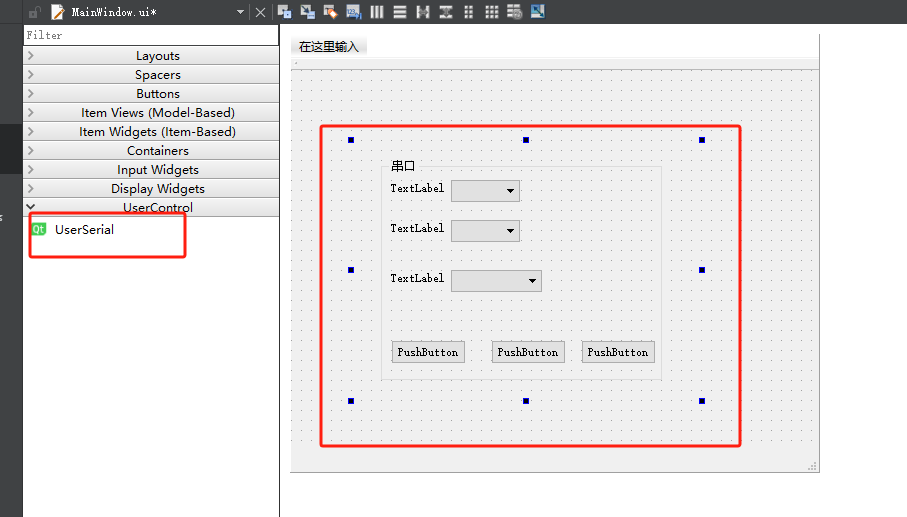Expand the Input Widgets category
Viewport: 907px width, 517px height.
point(151,170)
